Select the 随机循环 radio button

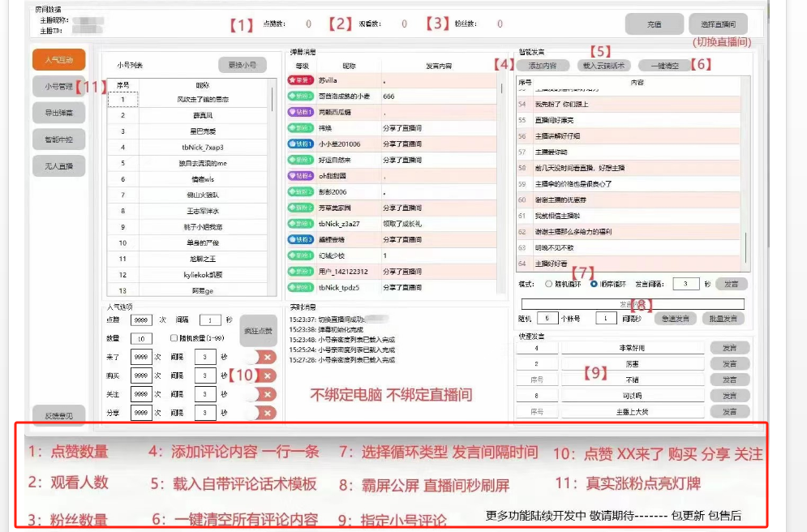[x=548, y=285]
